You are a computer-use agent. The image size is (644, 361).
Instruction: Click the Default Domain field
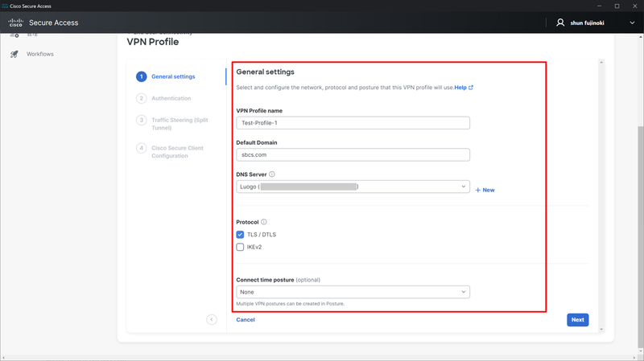[x=353, y=154]
